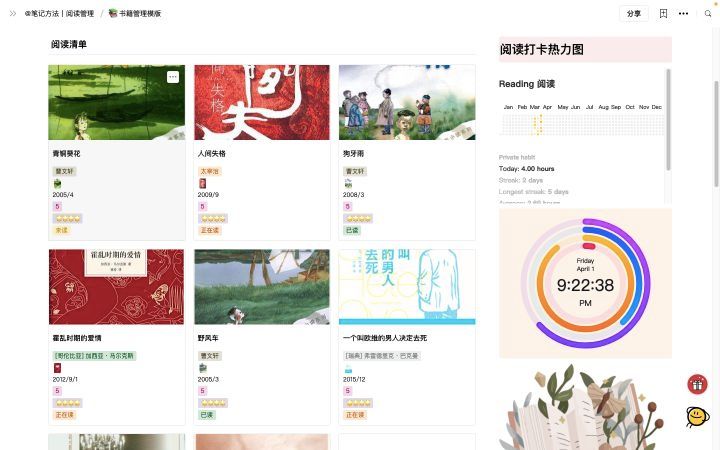720x450 pixels.
Task: Click the star rating on 野风车 card
Action: 213,403
